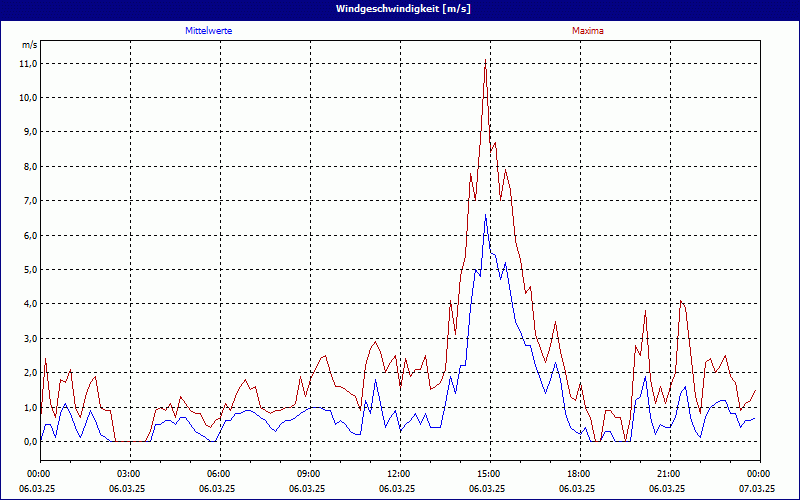The height and width of the screenshot is (500, 800).
Task: Select the 06:00 time axis label
Action: [x=219, y=474]
